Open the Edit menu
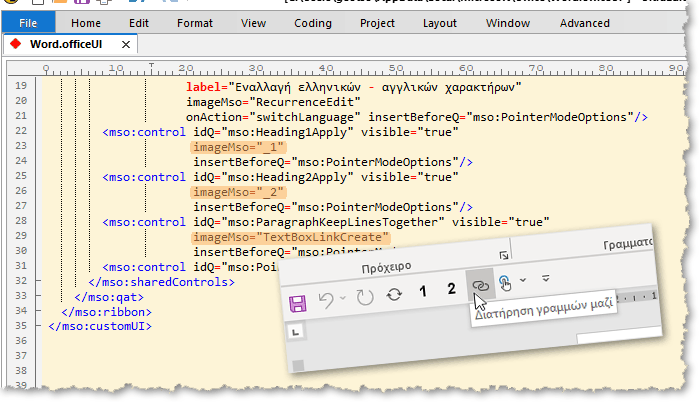The height and width of the screenshot is (402, 699). 139,23
